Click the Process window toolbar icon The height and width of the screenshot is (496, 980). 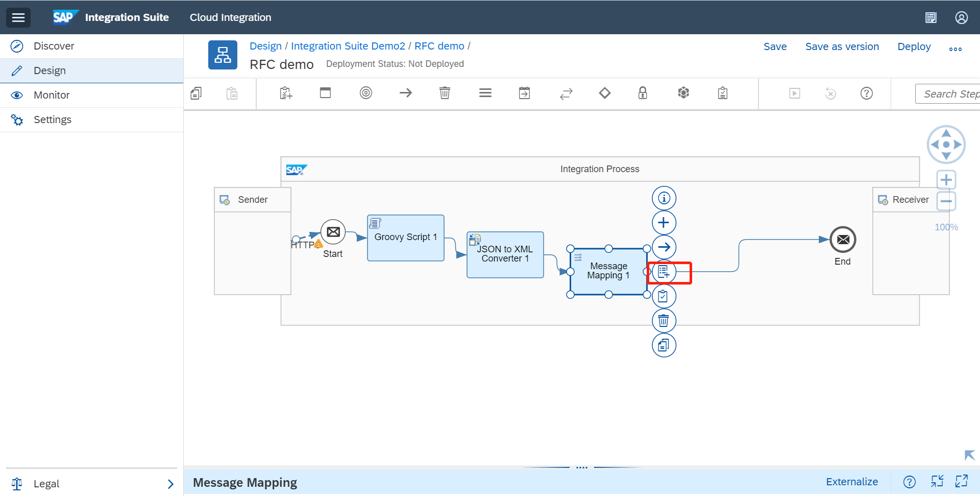coord(325,93)
